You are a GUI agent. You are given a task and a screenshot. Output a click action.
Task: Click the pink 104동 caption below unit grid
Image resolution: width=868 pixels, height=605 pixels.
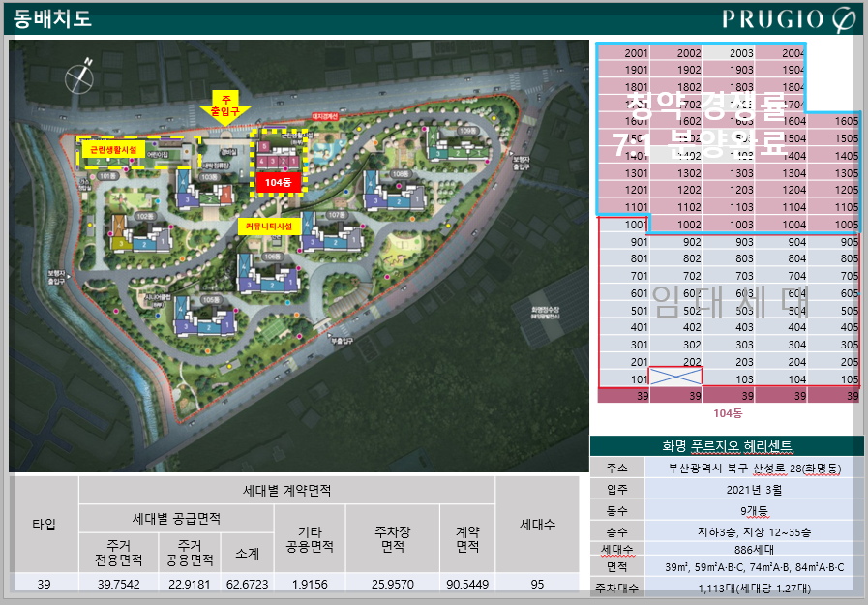point(728,413)
